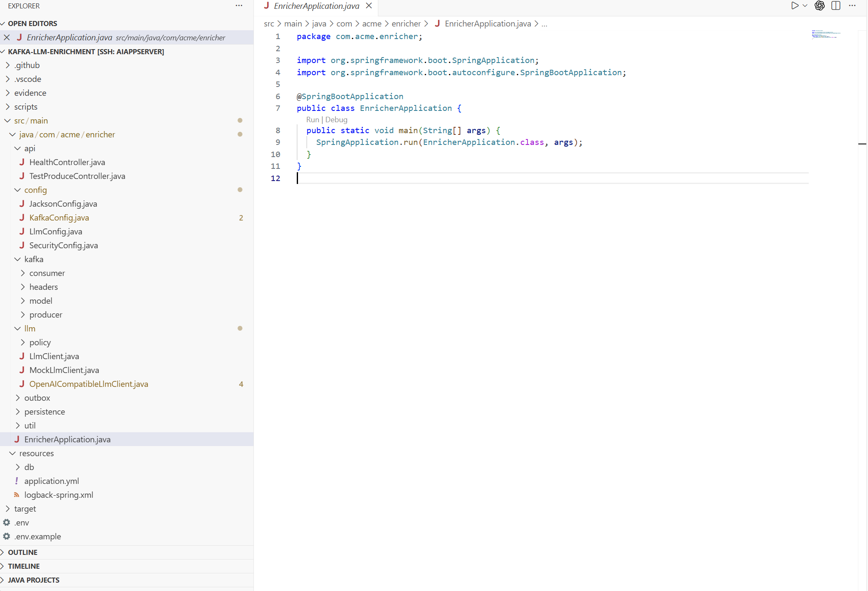Click the Debug code lens link

click(x=336, y=120)
